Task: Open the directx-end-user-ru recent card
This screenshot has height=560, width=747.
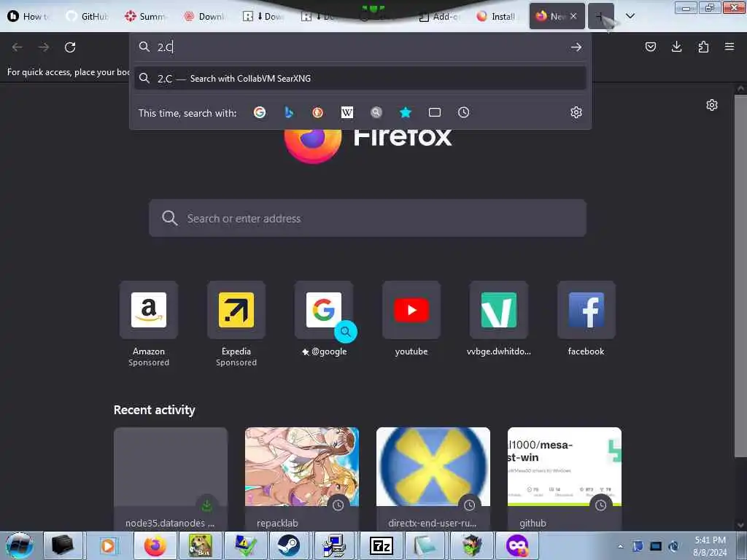Action: click(x=433, y=478)
